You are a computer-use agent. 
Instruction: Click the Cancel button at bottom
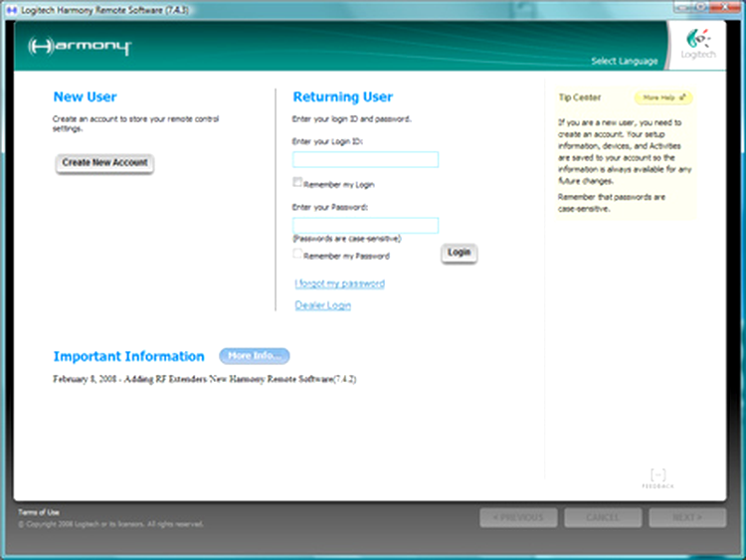[x=603, y=517]
